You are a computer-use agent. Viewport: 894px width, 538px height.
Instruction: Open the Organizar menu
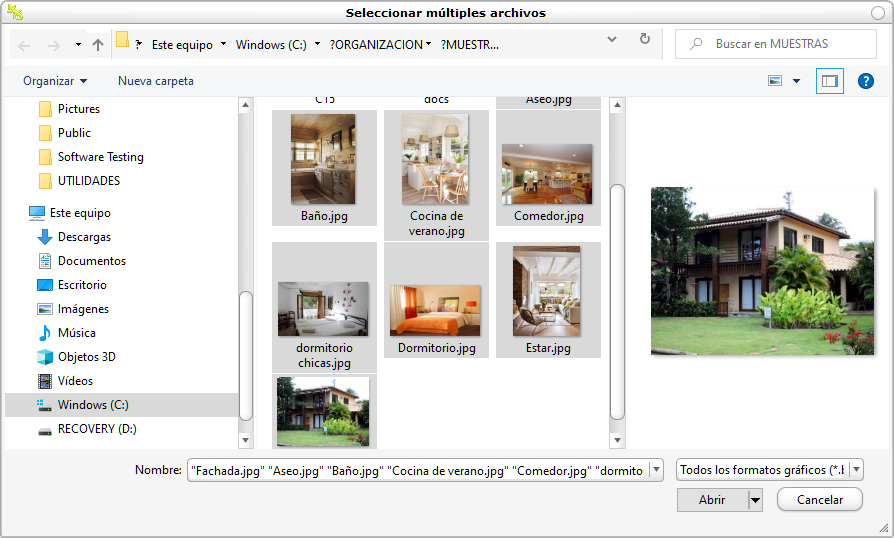coord(55,81)
